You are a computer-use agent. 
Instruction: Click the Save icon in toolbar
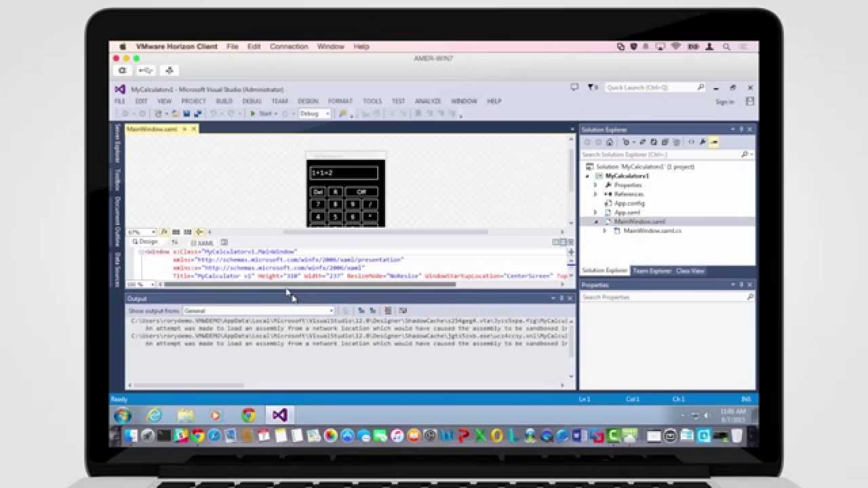[x=186, y=114]
